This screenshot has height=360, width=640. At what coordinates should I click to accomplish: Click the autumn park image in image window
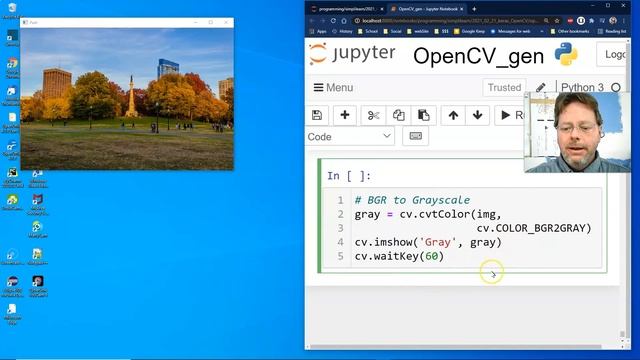127,99
